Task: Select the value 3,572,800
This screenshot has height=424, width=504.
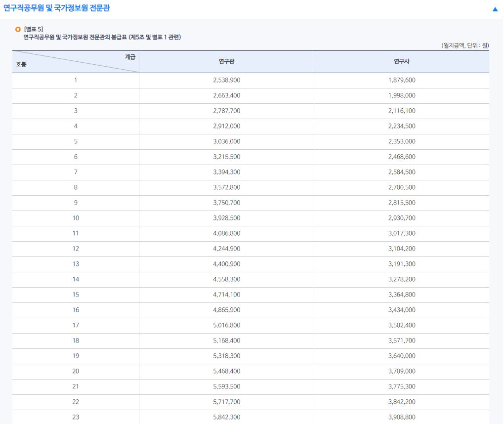Action: tap(227, 187)
